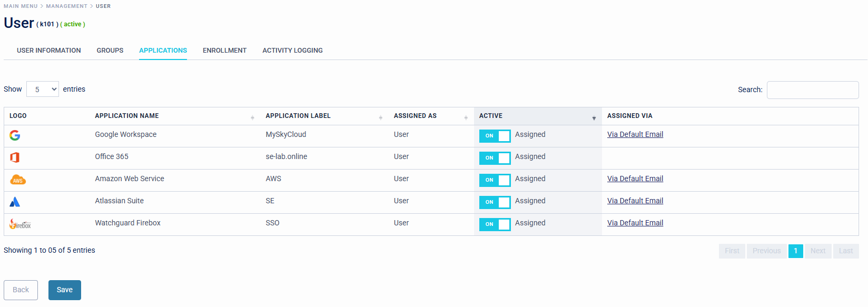Sort by Application Name column arrows
The height and width of the screenshot is (307, 868).
point(252,117)
